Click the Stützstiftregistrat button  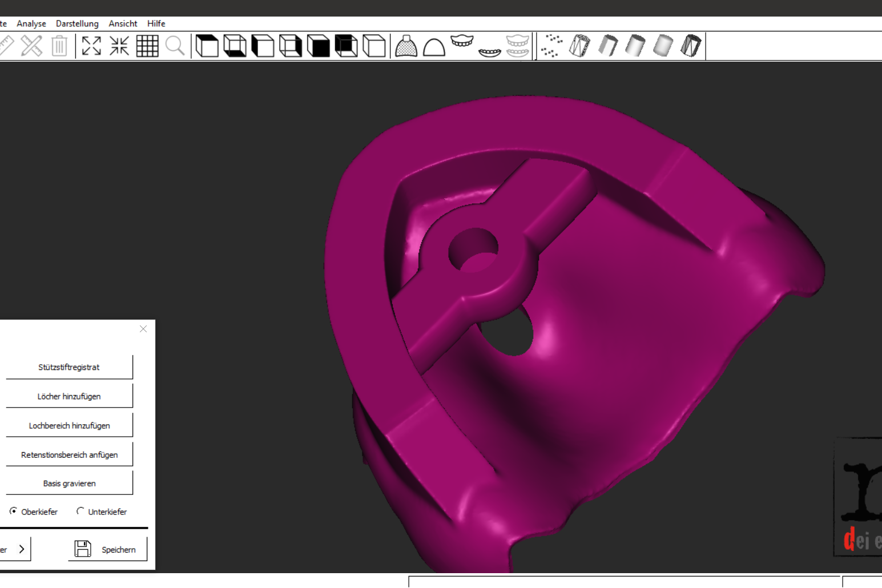pos(69,367)
